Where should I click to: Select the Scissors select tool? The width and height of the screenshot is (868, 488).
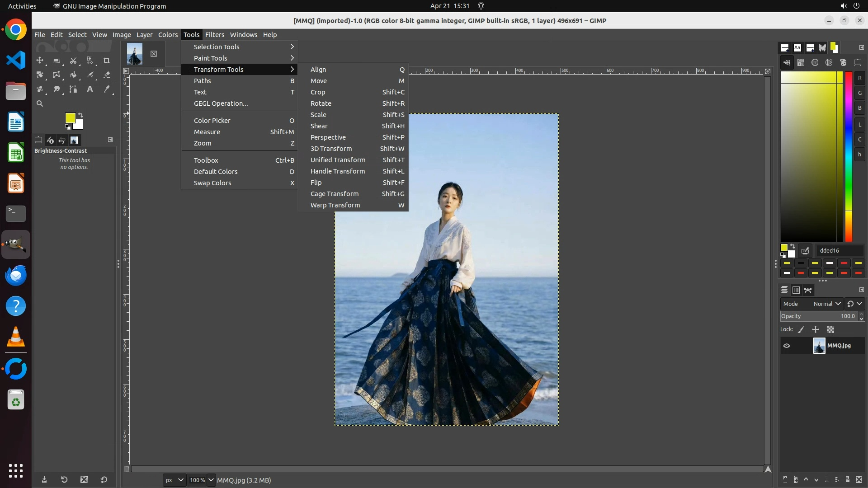(x=73, y=60)
